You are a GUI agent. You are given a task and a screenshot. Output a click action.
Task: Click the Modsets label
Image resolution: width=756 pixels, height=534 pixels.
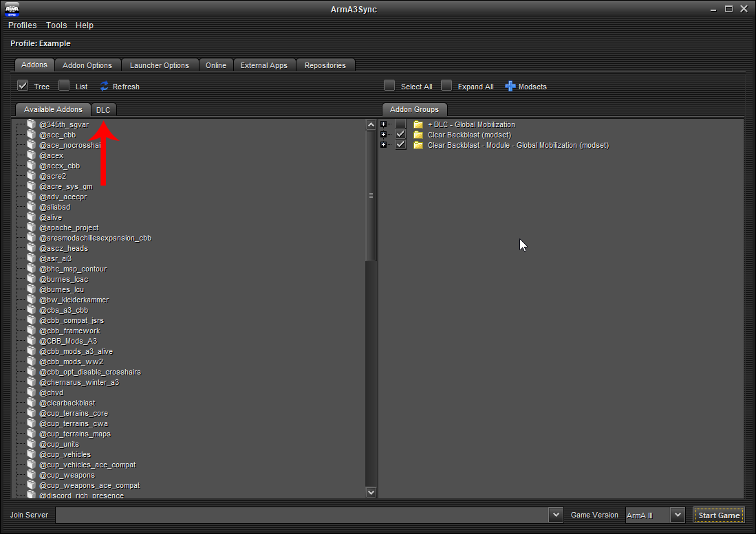point(532,87)
